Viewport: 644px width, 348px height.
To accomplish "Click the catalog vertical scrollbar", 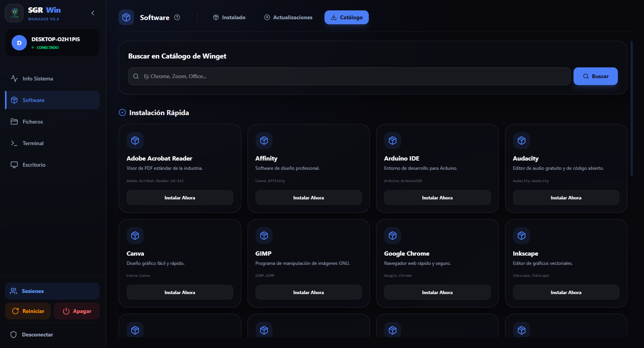I will (631, 108).
